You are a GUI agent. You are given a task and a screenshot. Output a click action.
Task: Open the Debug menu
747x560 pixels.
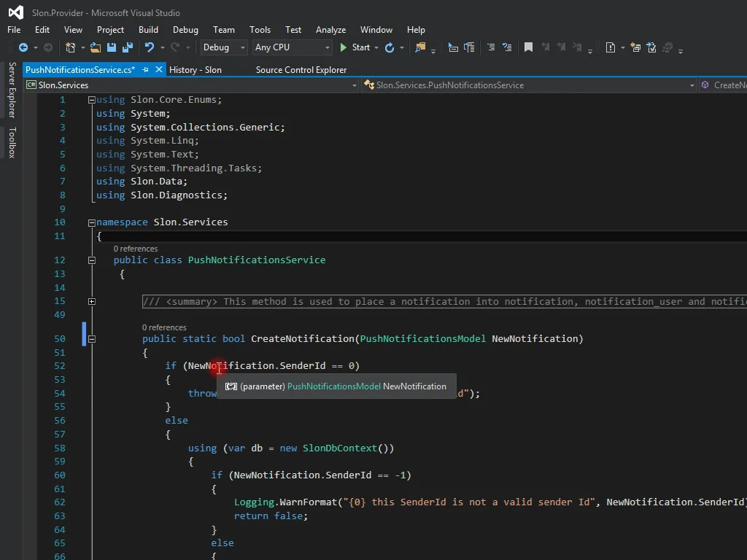tap(185, 29)
